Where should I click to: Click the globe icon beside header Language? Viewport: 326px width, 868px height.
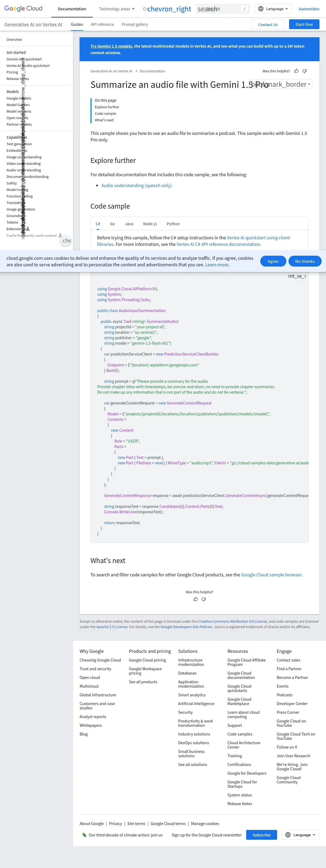pyautogui.click(x=261, y=9)
